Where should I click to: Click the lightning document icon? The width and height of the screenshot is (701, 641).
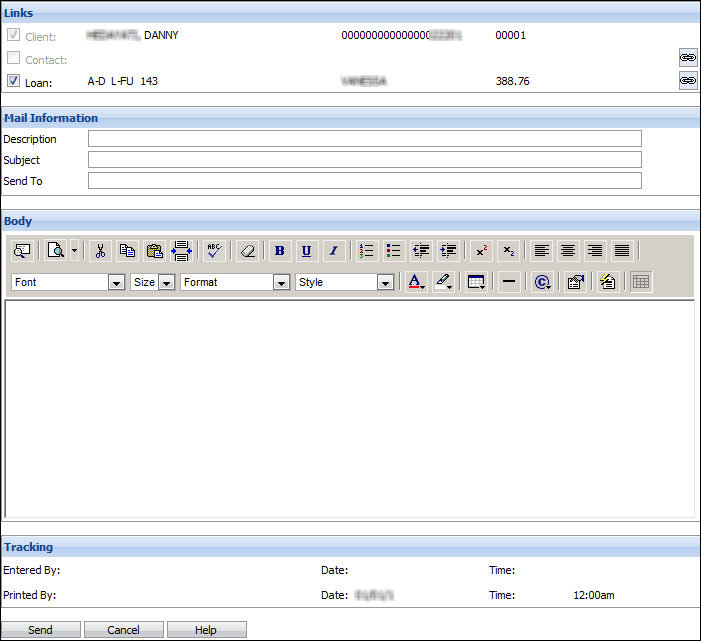coord(608,282)
